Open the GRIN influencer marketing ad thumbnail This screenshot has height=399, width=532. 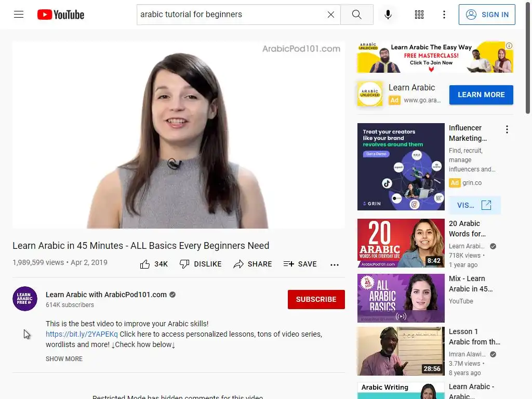[x=401, y=167]
